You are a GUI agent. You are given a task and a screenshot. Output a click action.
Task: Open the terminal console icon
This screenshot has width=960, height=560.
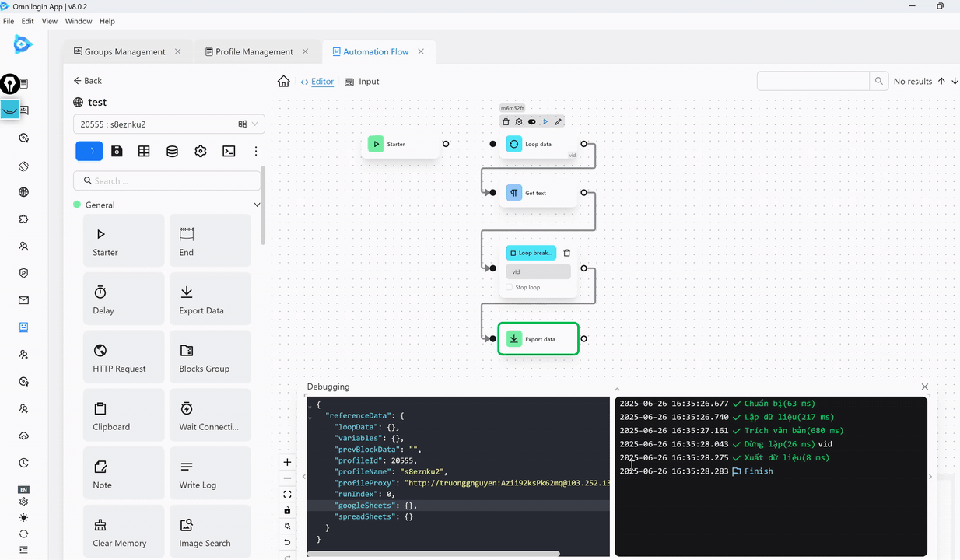coord(229,151)
